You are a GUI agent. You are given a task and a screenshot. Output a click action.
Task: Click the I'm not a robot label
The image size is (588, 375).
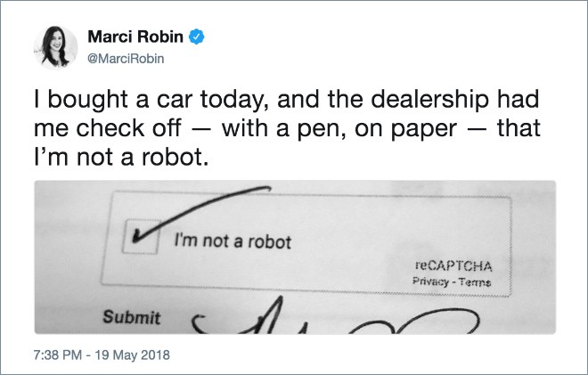click(x=233, y=241)
